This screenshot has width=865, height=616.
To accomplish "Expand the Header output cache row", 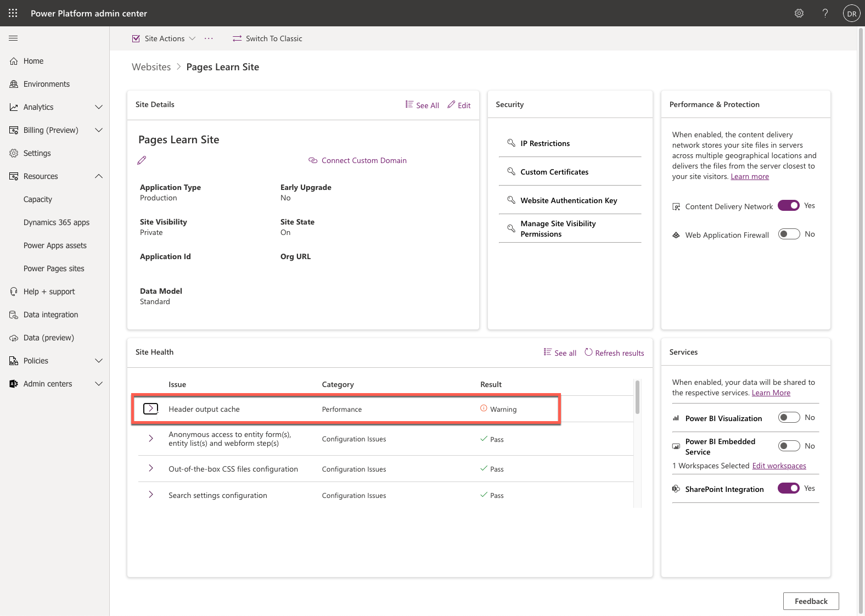I will click(150, 408).
